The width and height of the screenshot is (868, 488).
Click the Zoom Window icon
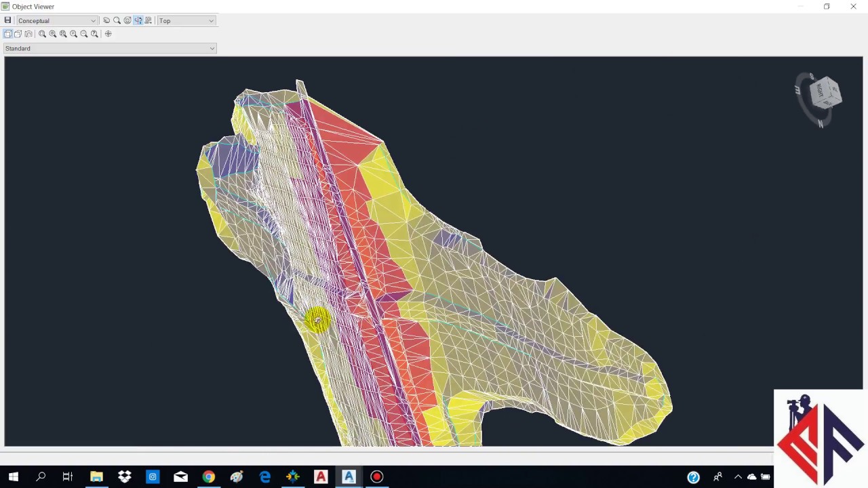pyautogui.click(x=42, y=34)
